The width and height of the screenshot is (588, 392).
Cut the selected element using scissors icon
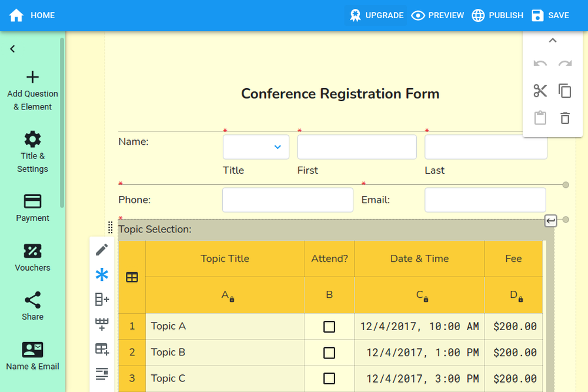[x=540, y=91]
